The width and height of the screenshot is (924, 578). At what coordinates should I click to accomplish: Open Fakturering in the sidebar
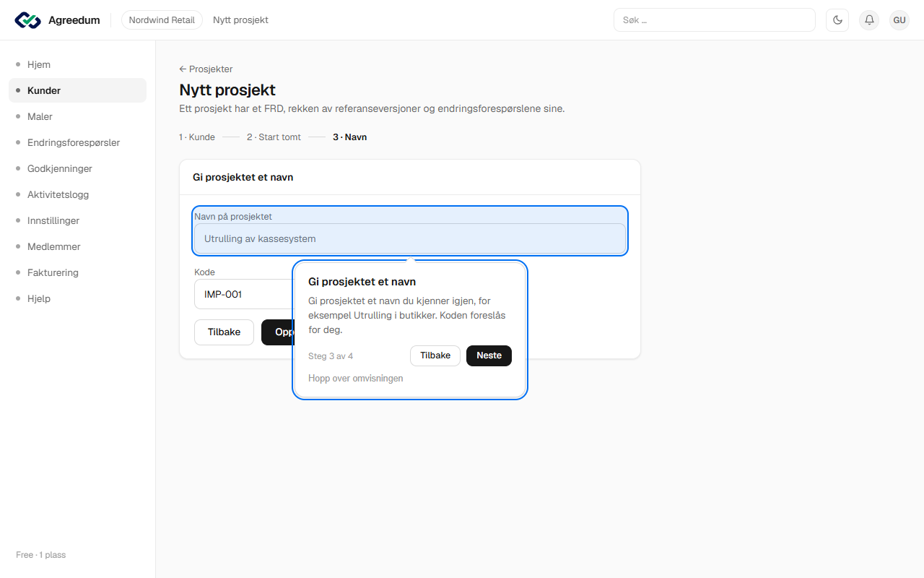[x=77, y=272]
